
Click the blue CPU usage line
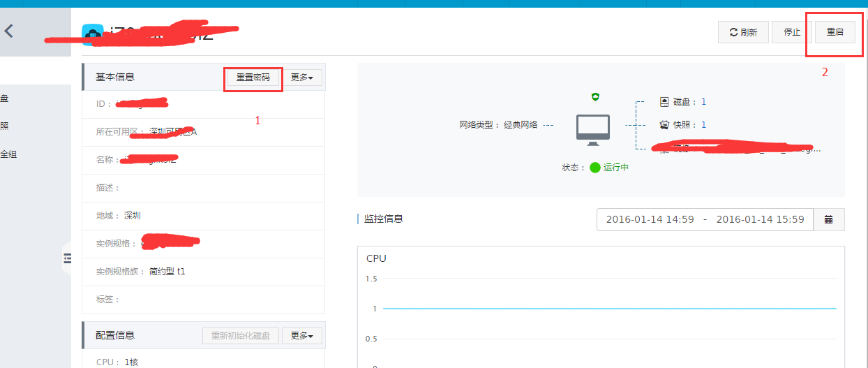610,308
